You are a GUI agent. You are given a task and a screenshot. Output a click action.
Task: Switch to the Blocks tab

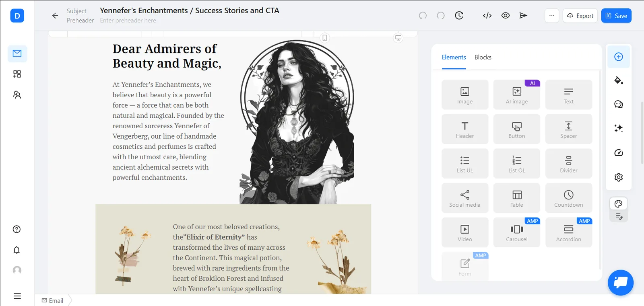(483, 57)
